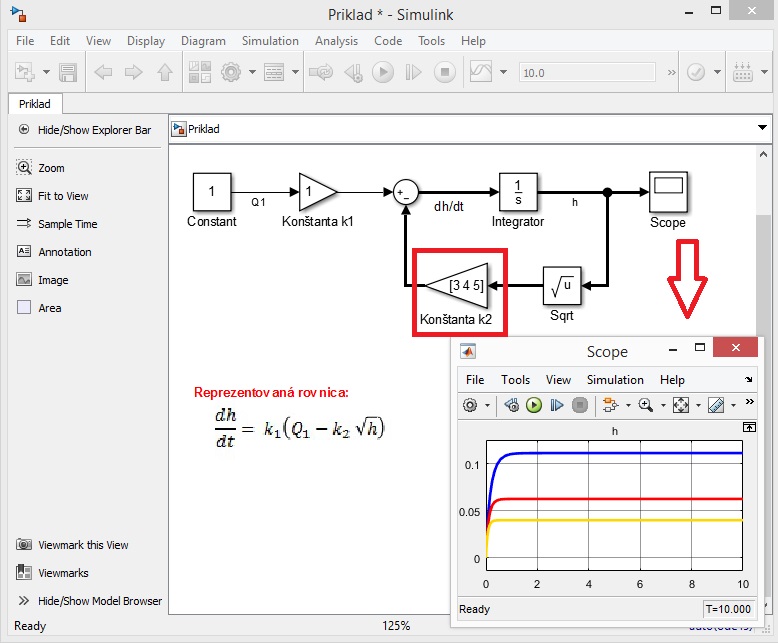778x643 pixels.
Task: Open the Model Explorer icon
Action: [274, 72]
